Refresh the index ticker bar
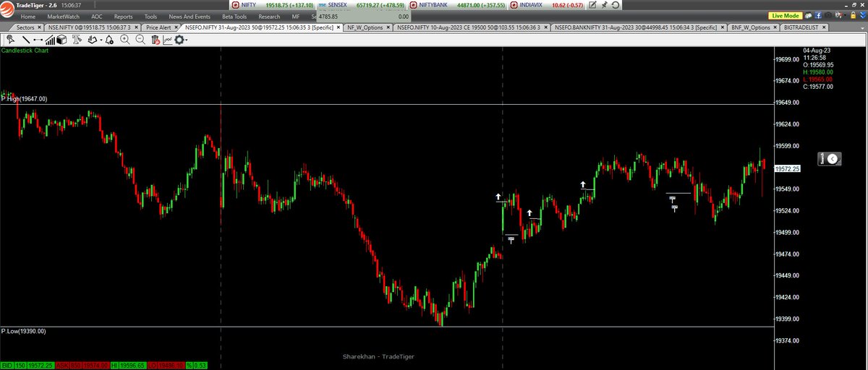The image size is (868, 370). pos(616,5)
